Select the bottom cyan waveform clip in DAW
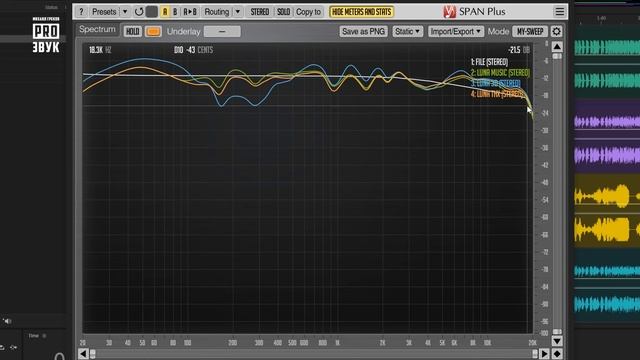The width and height of the screenshot is (640, 360). coord(607,304)
